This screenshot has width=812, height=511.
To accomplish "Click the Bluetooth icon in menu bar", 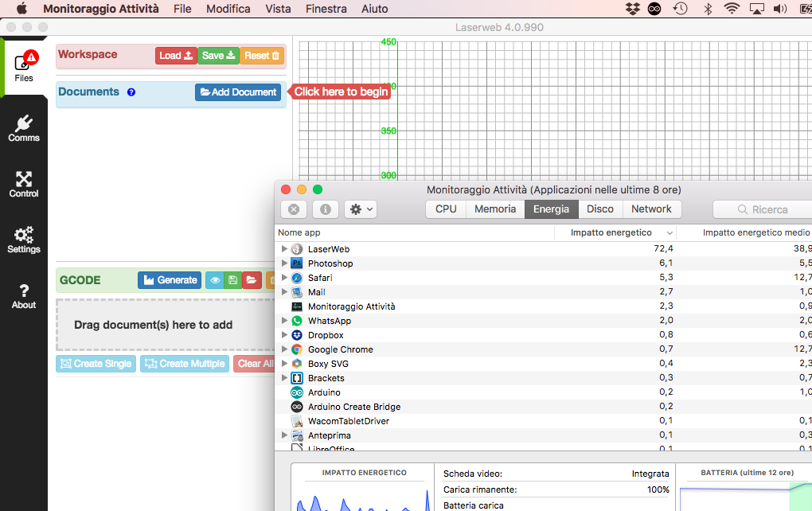I will [x=708, y=9].
